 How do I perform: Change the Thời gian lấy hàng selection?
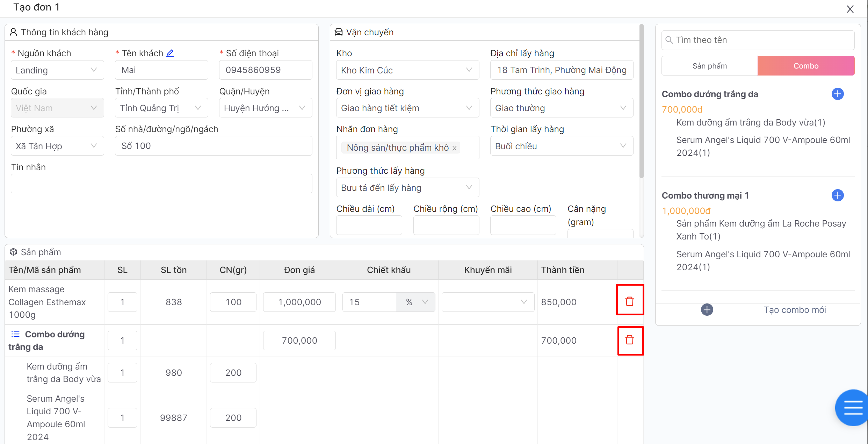(561, 146)
